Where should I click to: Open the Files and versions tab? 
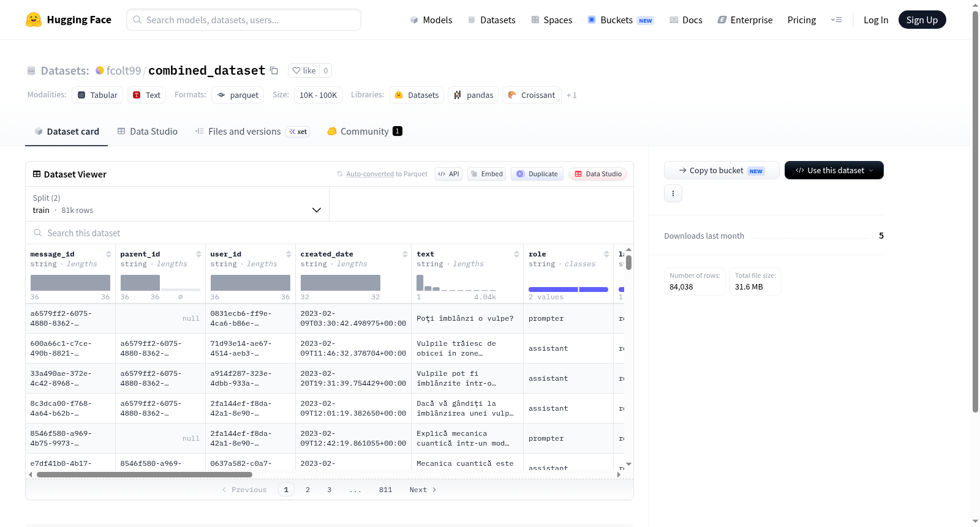click(252, 132)
